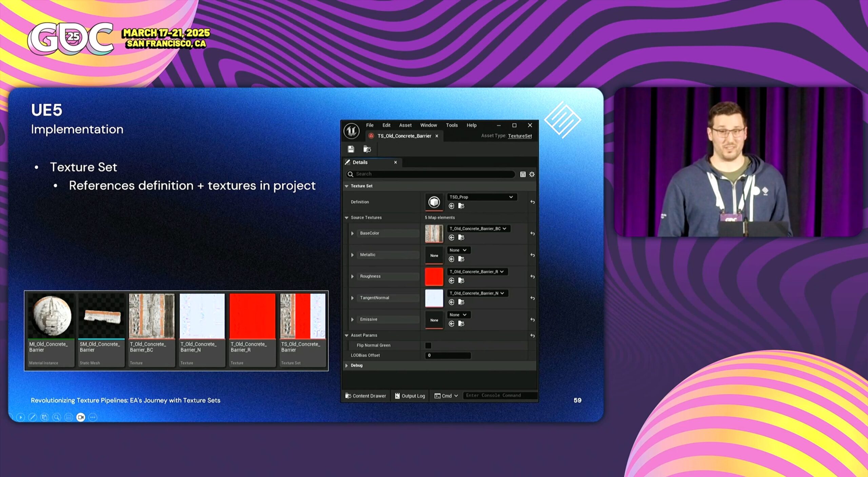Collapse the Source Textures section
This screenshot has height=477, width=868.
[x=347, y=217]
